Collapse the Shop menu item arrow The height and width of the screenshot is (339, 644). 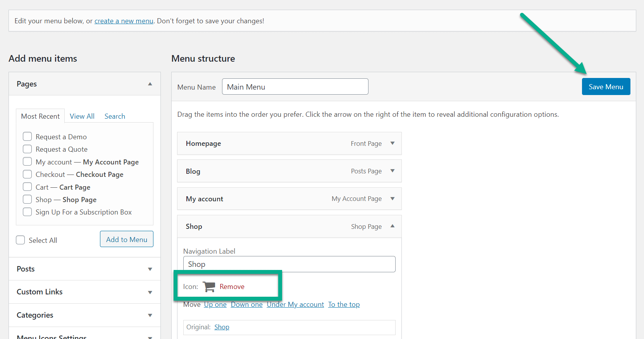[392, 226]
